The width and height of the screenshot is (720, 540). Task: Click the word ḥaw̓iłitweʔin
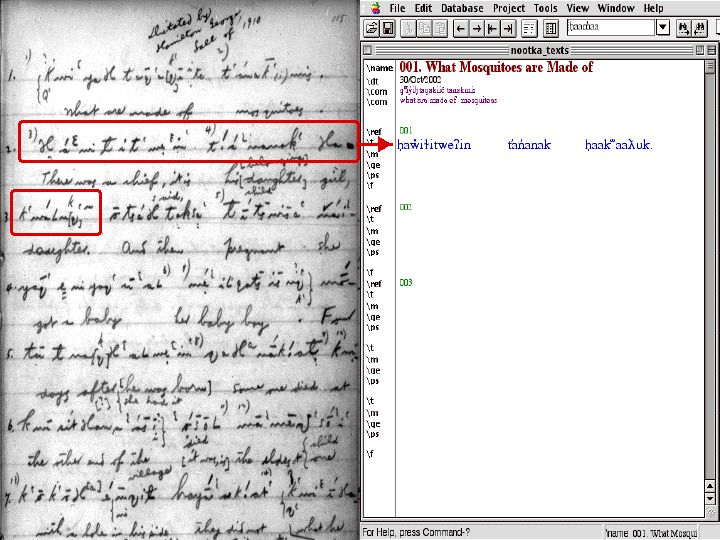click(434, 145)
